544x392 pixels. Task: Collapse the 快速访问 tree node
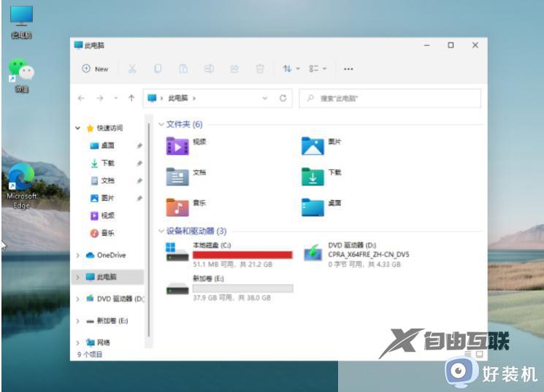pyautogui.click(x=77, y=128)
